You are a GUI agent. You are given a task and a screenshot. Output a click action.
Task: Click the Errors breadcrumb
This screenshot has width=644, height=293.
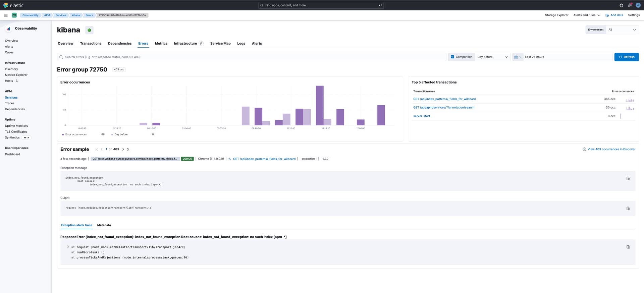tap(89, 15)
